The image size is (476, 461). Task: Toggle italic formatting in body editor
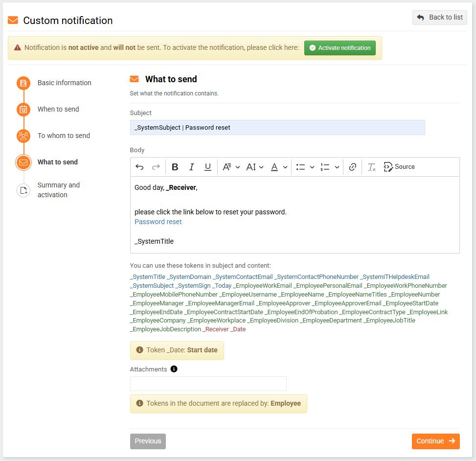192,167
